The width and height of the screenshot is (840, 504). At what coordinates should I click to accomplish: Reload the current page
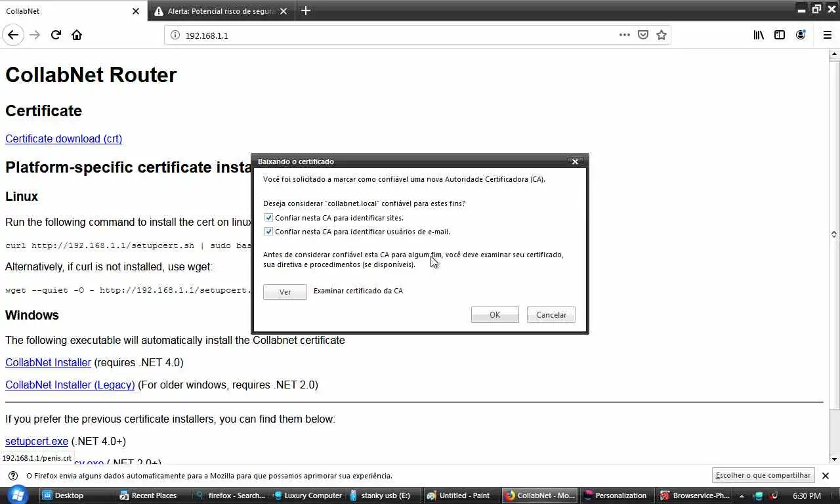(x=56, y=35)
